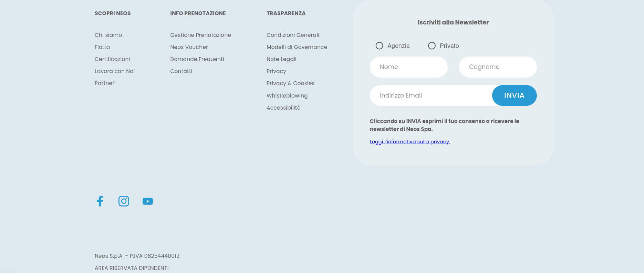Click the Whistleblowing link

[287, 95]
